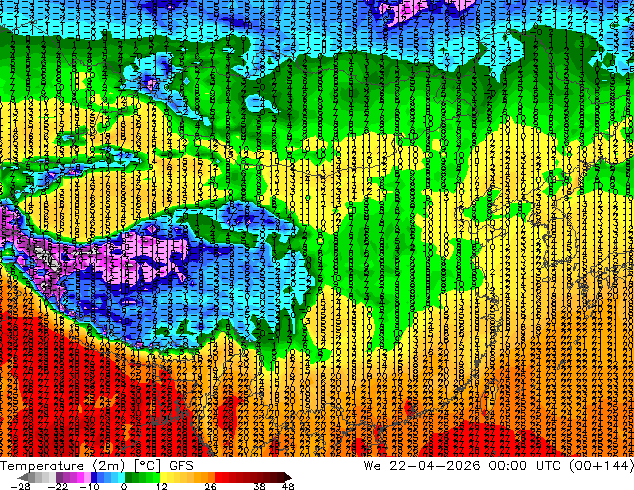Viewport: 634px width, 490px height.
Task: Click the -28 legend label
Action: pyautogui.click(x=20, y=486)
